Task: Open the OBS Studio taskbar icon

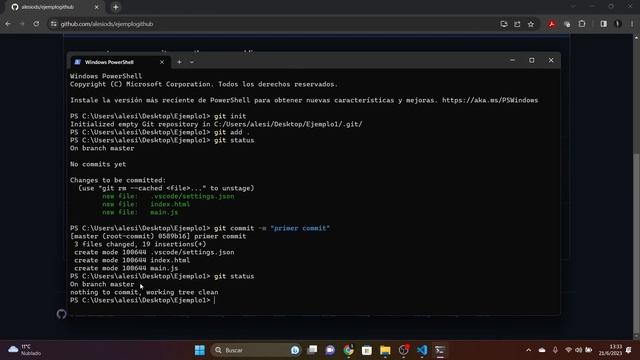Action: click(x=403, y=350)
